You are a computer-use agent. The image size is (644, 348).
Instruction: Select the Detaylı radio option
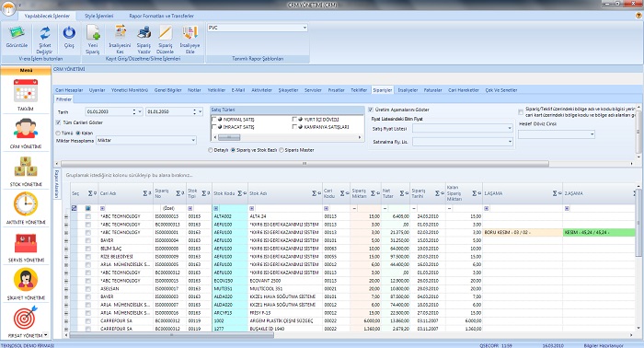coord(211,150)
